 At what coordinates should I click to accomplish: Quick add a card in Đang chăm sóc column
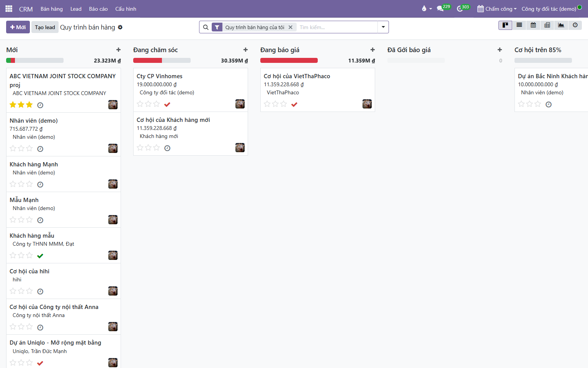tap(246, 50)
